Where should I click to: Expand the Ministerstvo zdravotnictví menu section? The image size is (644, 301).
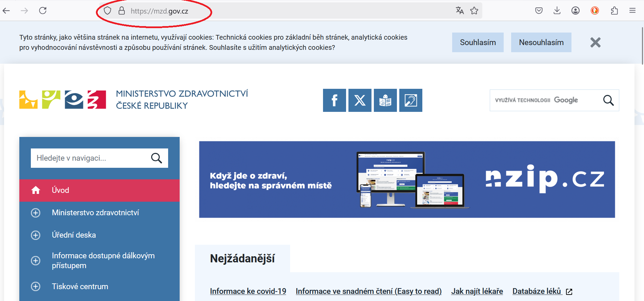coord(36,213)
